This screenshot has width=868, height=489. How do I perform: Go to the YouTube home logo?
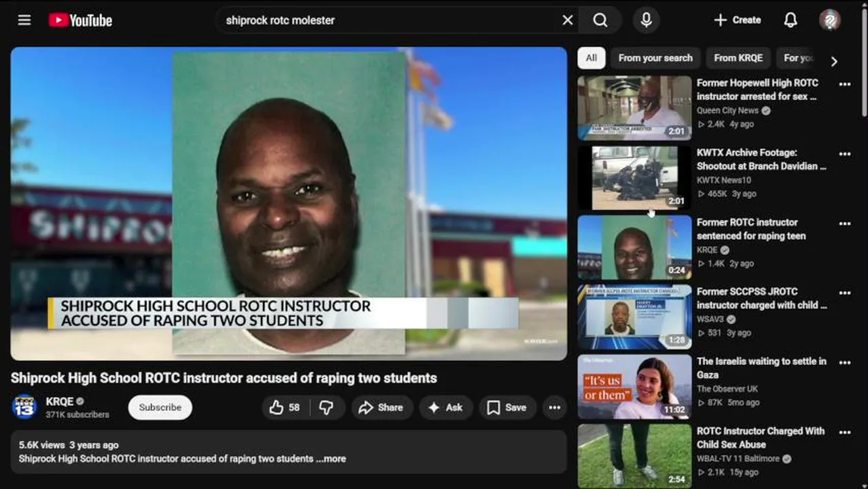(80, 20)
